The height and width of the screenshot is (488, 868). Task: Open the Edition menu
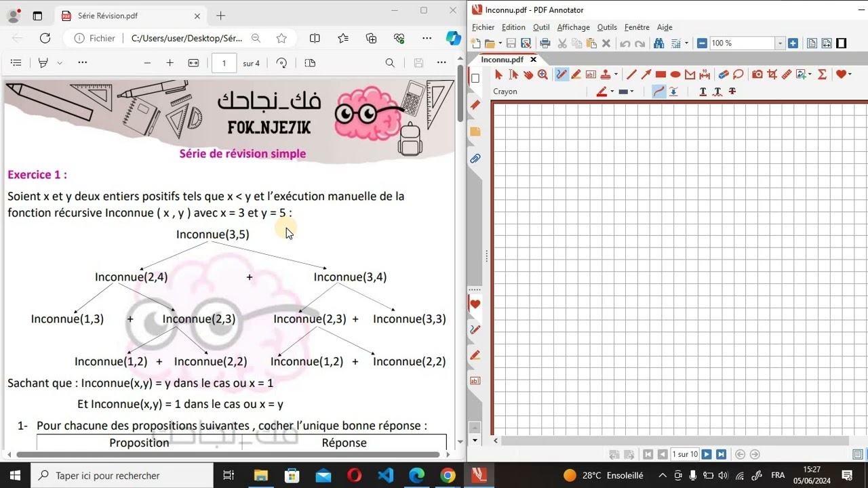point(513,27)
